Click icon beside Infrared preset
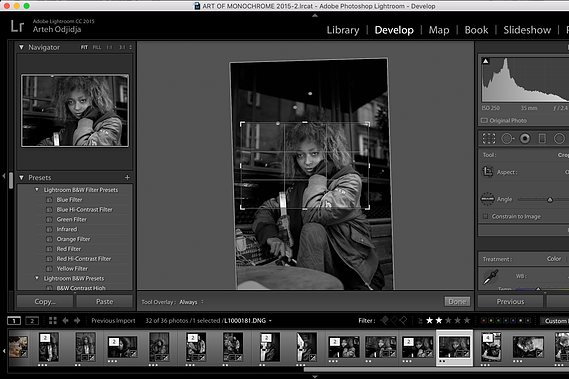 coord(49,229)
